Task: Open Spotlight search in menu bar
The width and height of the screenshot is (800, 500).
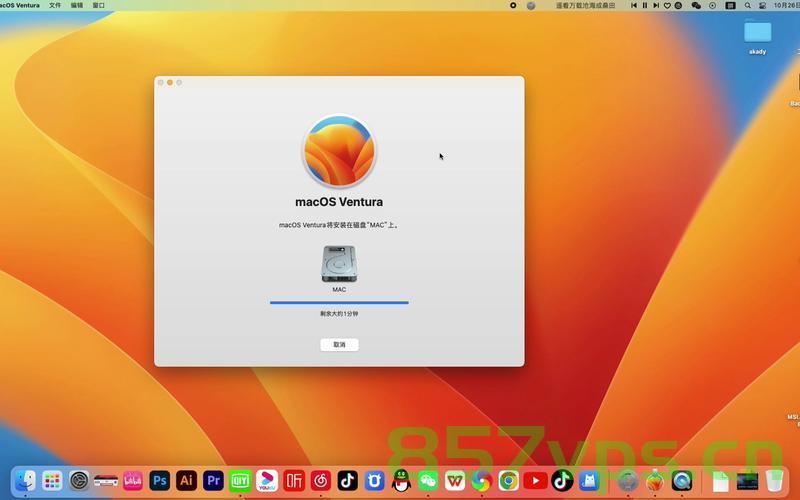Action: (747, 5)
